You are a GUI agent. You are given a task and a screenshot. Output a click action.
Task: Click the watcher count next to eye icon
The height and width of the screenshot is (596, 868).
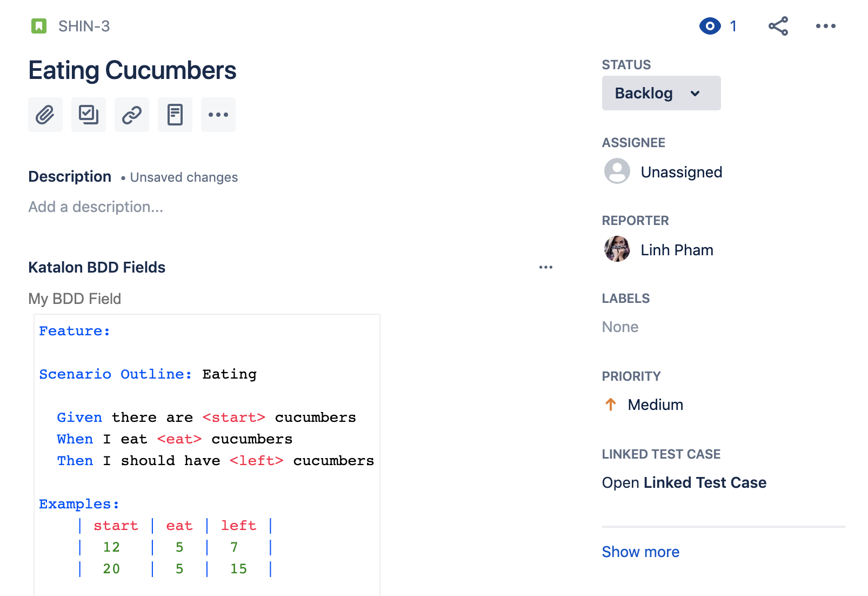click(733, 25)
